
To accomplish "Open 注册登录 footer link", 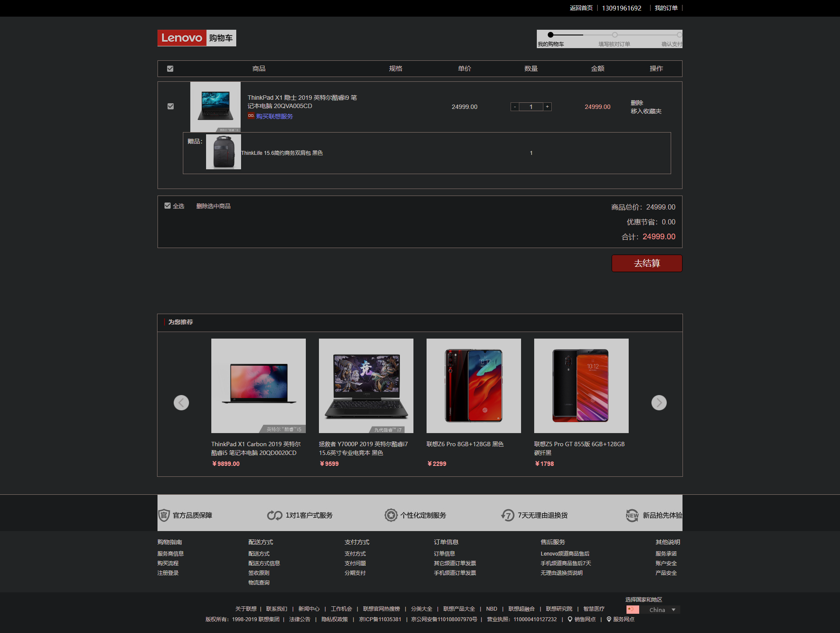I will [x=168, y=573].
